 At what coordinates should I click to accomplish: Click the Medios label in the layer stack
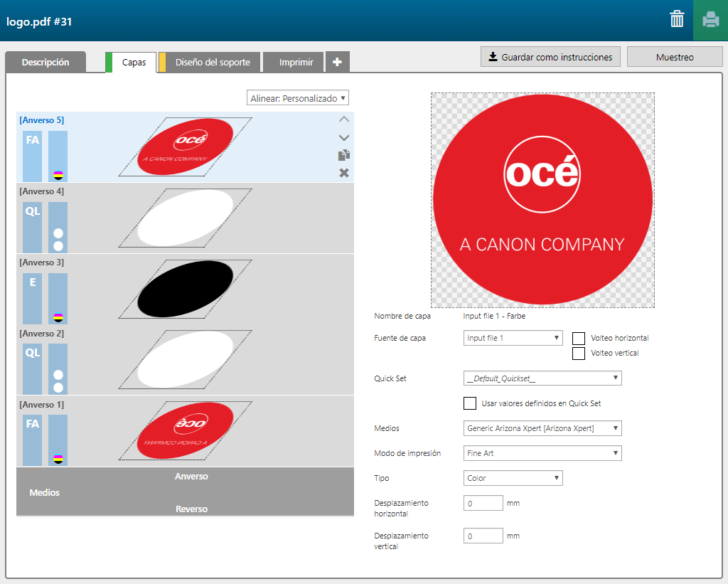(x=45, y=492)
